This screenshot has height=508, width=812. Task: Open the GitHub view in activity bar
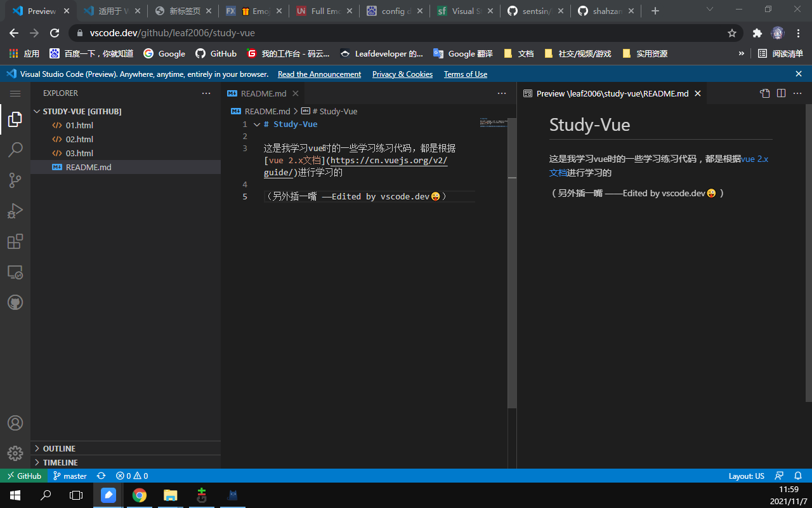(x=15, y=302)
